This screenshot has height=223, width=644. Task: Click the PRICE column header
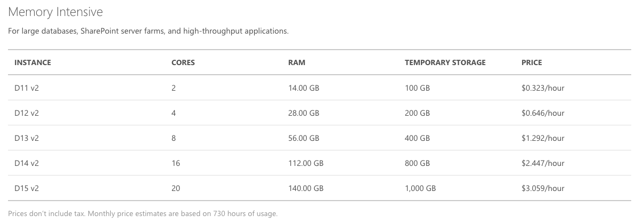[531, 62]
